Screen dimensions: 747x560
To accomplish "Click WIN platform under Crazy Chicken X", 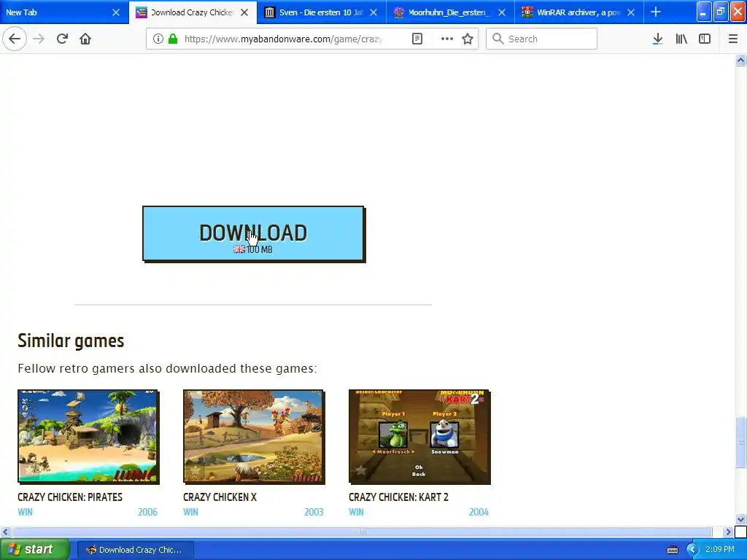I will pos(190,512).
